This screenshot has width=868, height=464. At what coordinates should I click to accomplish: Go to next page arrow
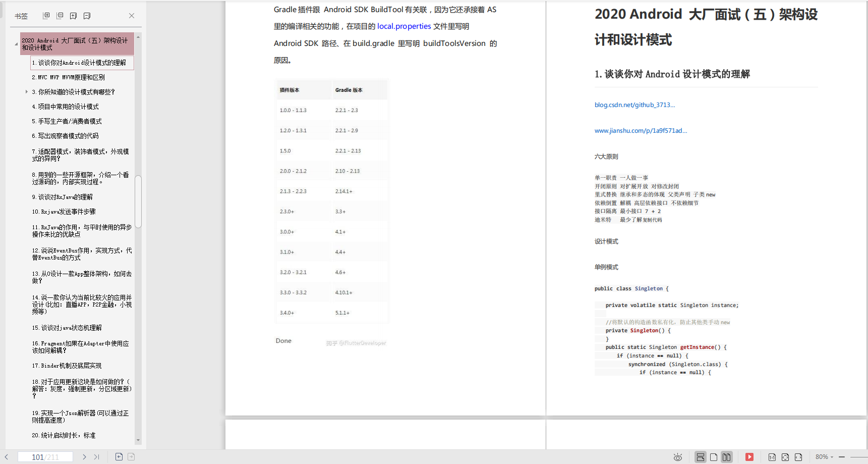coord(84,457)
